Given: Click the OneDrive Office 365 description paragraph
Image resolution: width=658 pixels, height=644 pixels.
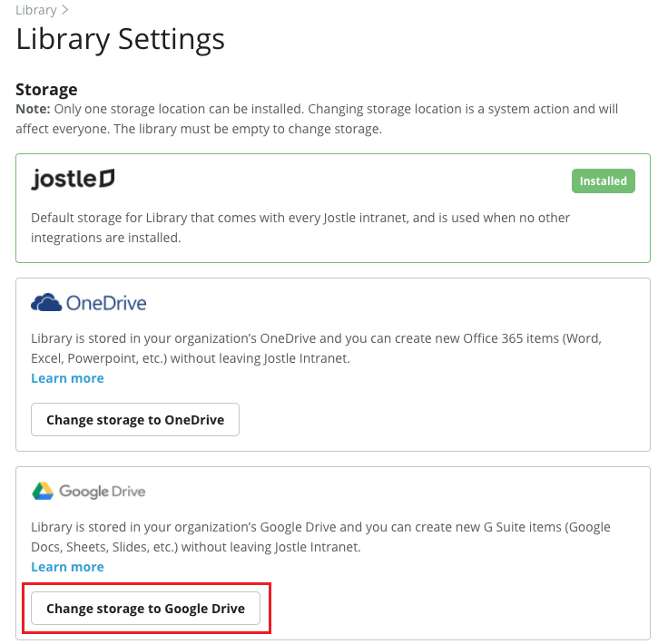Looking at the screenshot, I should tap(317, 348).
